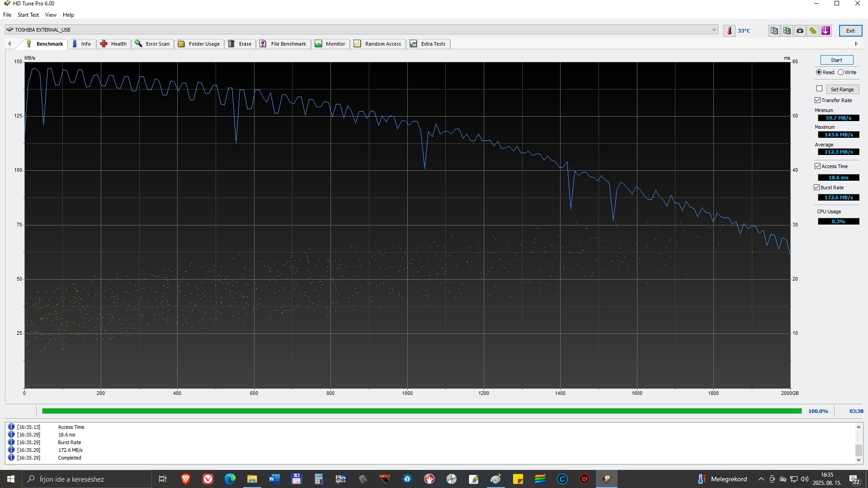This screenshot has height=488, width=868.
Task: Click the Exit button
Action: point(850,31)
